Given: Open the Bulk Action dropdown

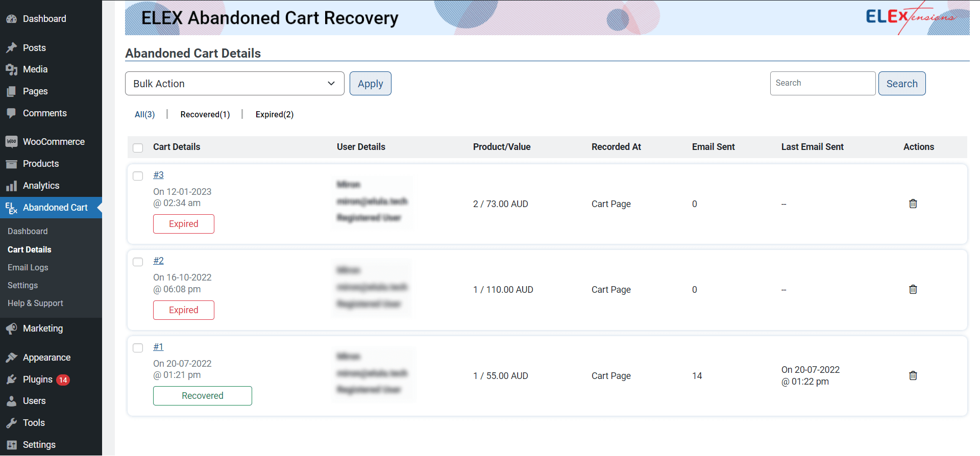Looking at the screenshot, I should [235, 84].
